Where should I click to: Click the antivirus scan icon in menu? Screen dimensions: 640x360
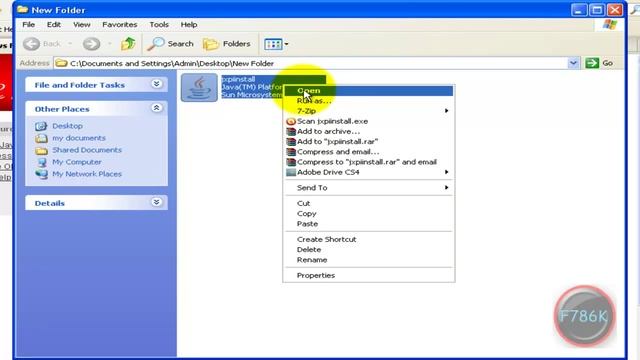tap(291, 121)
